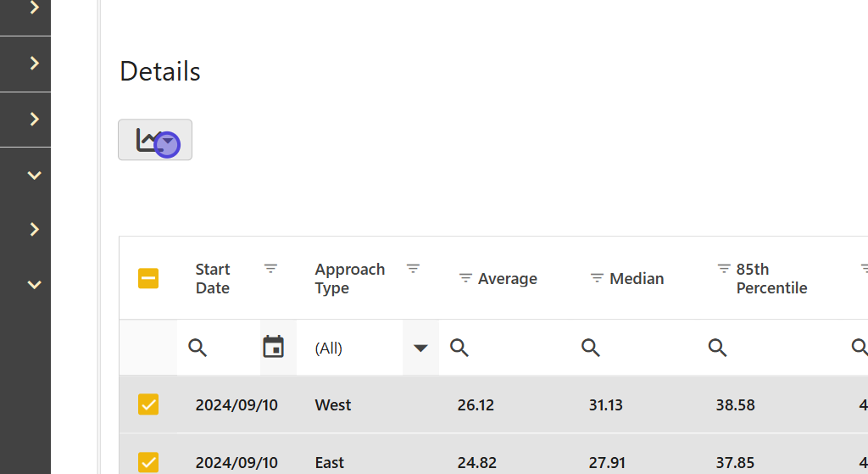Click the Start Date filter icon

point(270,269)
